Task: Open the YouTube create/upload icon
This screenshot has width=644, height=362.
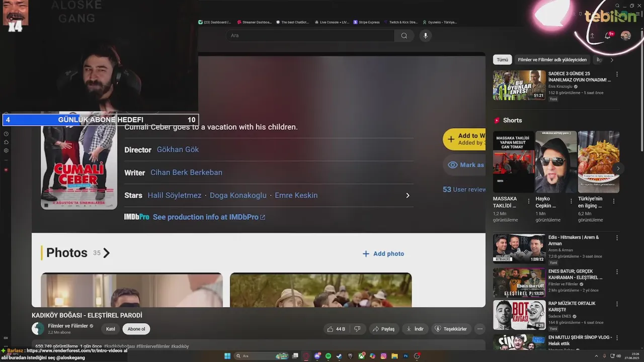Action: (592, 36)
